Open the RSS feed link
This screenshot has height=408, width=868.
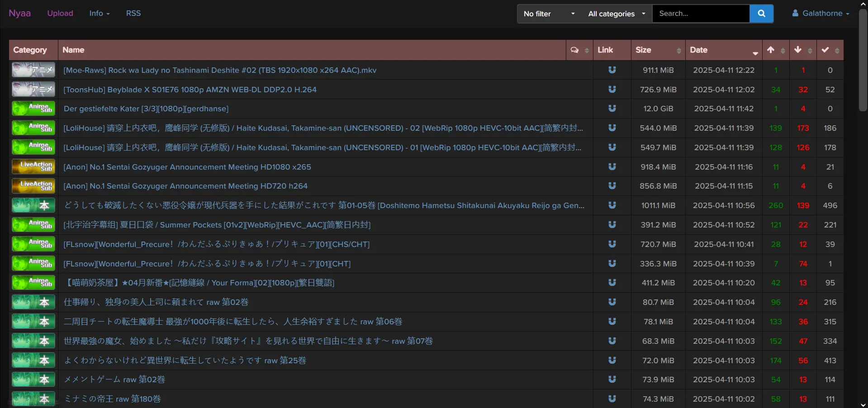[133, 14]
